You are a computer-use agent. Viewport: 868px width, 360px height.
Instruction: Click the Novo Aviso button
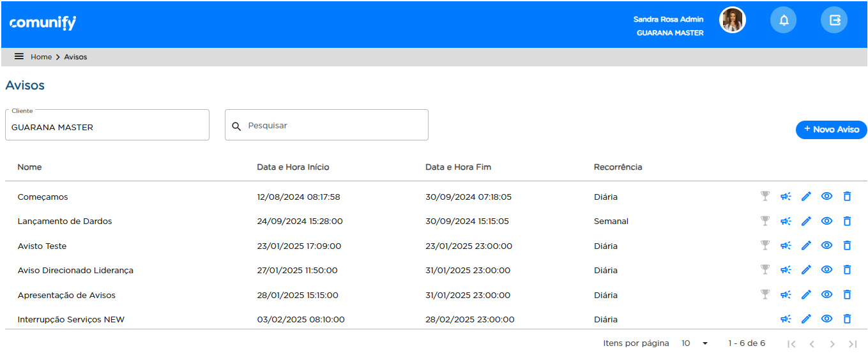(831, 130)
